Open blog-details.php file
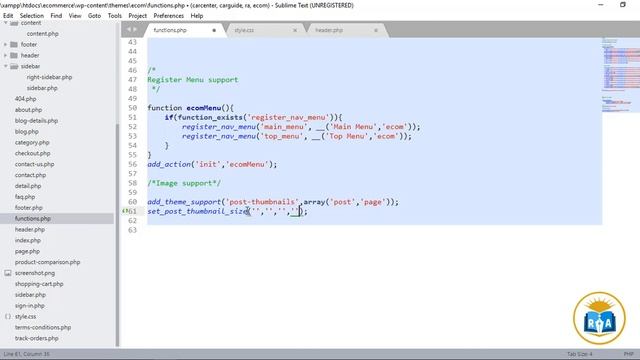Screen dimensions: 640x360 (36, 121)
